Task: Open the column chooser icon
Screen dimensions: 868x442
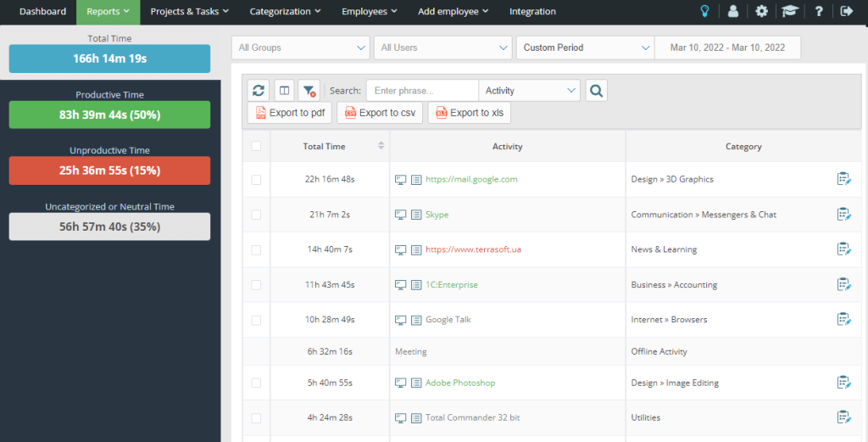Action: tap(285, 90)
